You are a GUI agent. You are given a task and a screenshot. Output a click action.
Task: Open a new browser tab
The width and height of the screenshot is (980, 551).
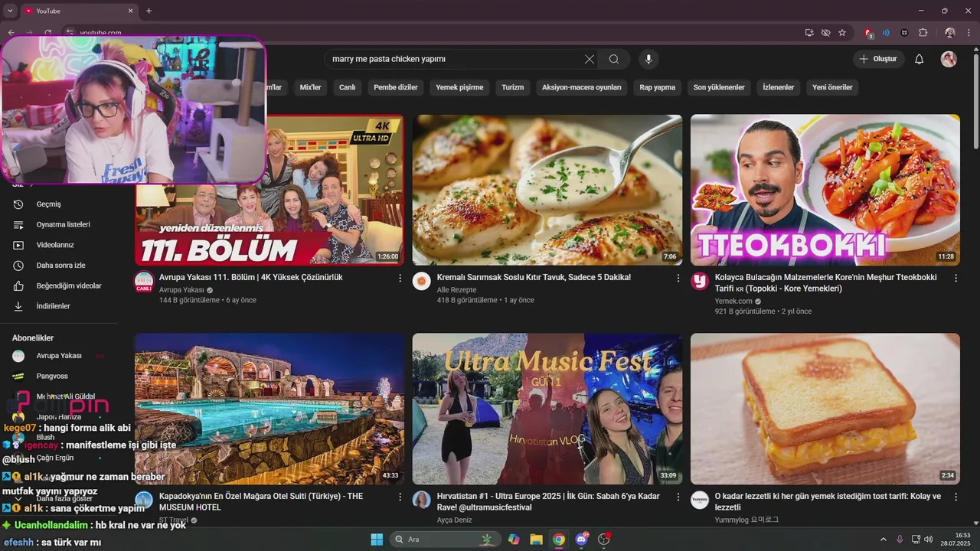point(149,11)
